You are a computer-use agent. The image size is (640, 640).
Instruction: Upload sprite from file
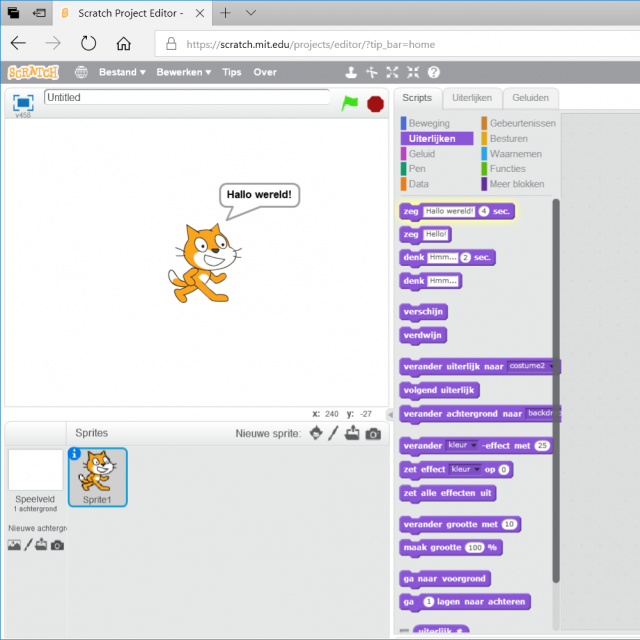[x=352, y=433]
